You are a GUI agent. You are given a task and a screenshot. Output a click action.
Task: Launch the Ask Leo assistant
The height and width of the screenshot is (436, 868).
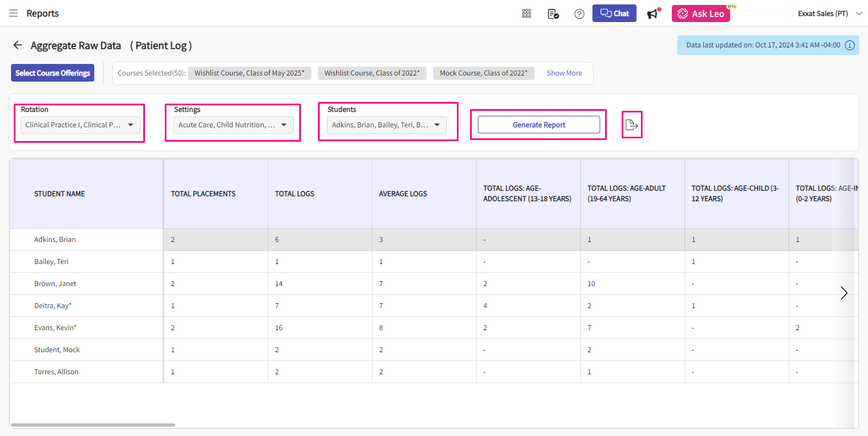700,14
